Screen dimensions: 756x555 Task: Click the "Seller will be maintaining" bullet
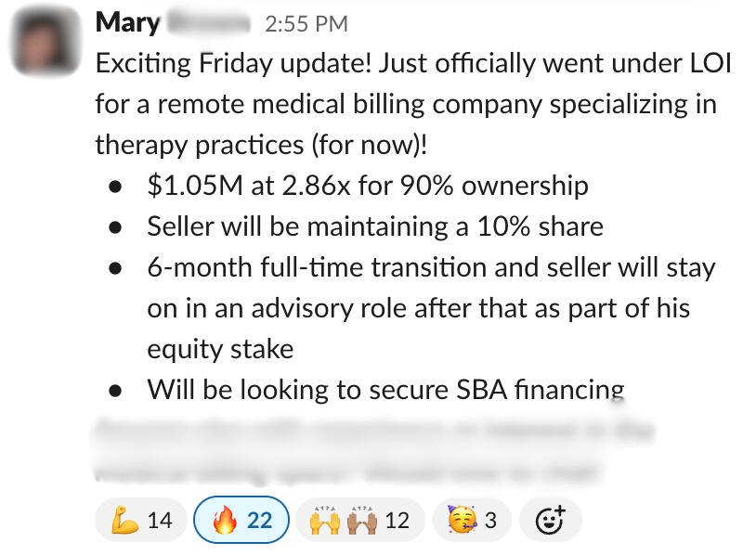pyautogui.click(x=374, y=226)
